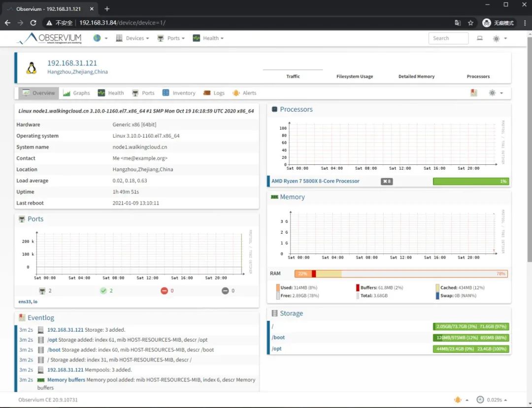Screen dimensions: 532x408
Task: Click the RAM usage bar
Action: click(x=401, y=274)
